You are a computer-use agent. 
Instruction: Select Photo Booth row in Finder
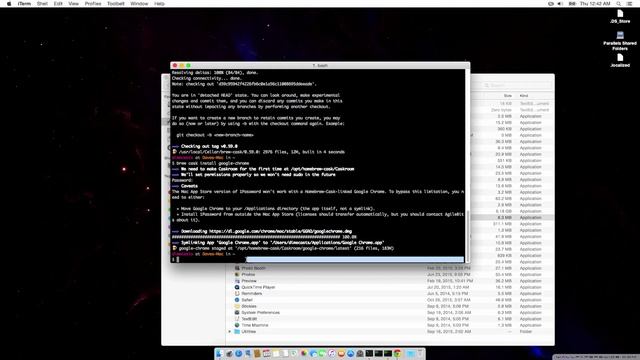390,268
